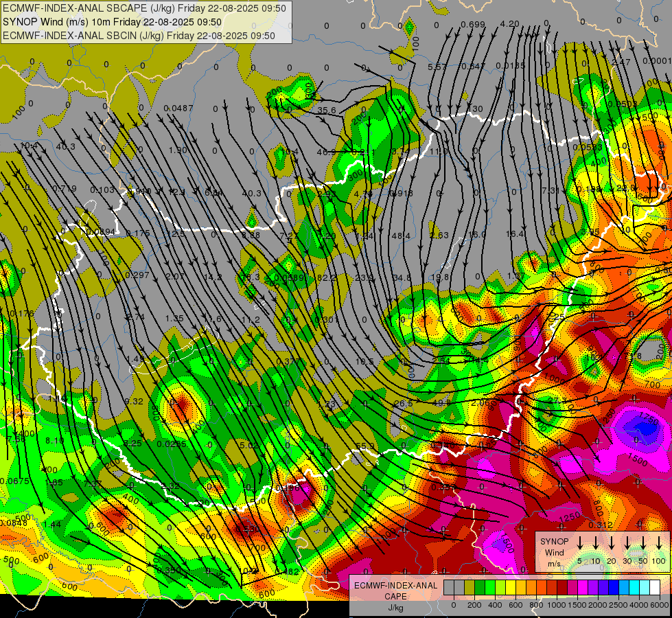The width and height of the screenshot is (672, 618).
Task: Click the '2.47' station value
Action: click(x=621, y=62)
